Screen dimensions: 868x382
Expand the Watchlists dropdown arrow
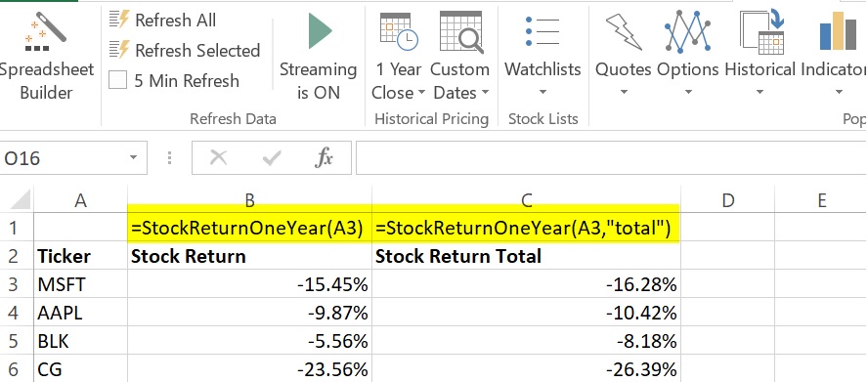click(542, 93)
